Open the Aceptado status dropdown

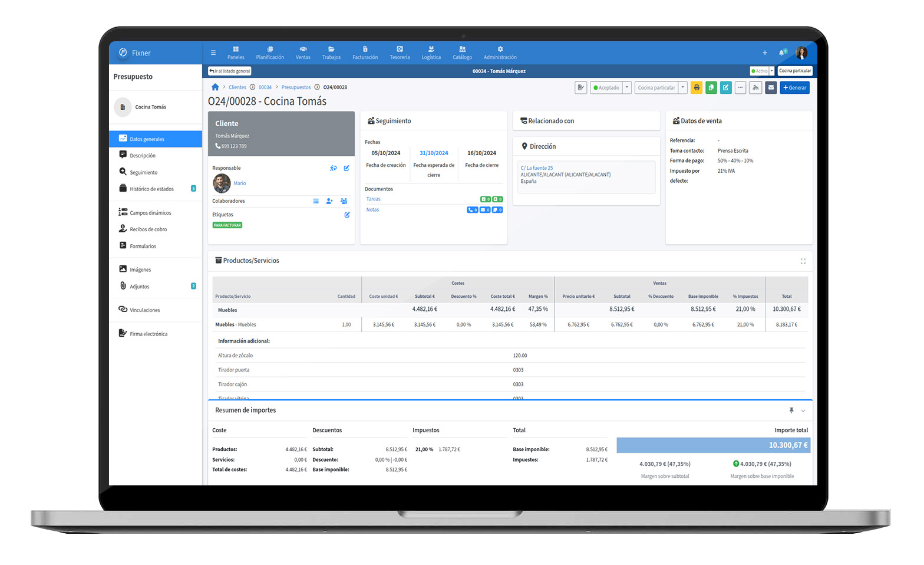tap(627, 88)
